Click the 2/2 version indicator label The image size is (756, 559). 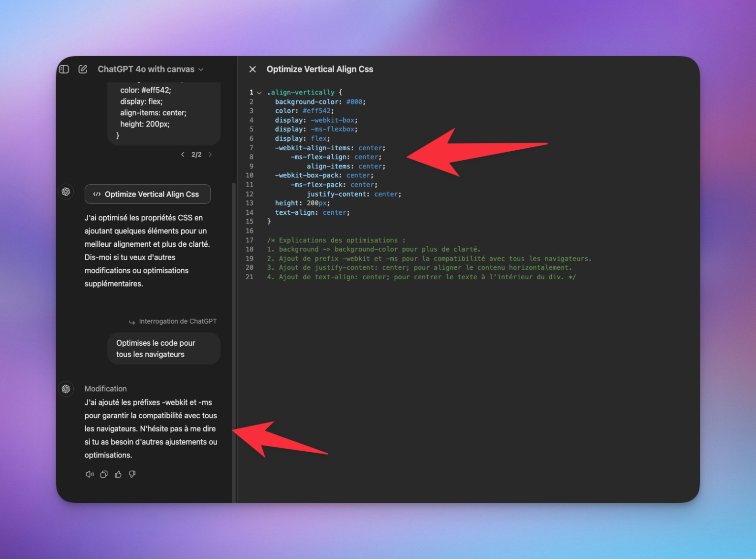[196, 154]
